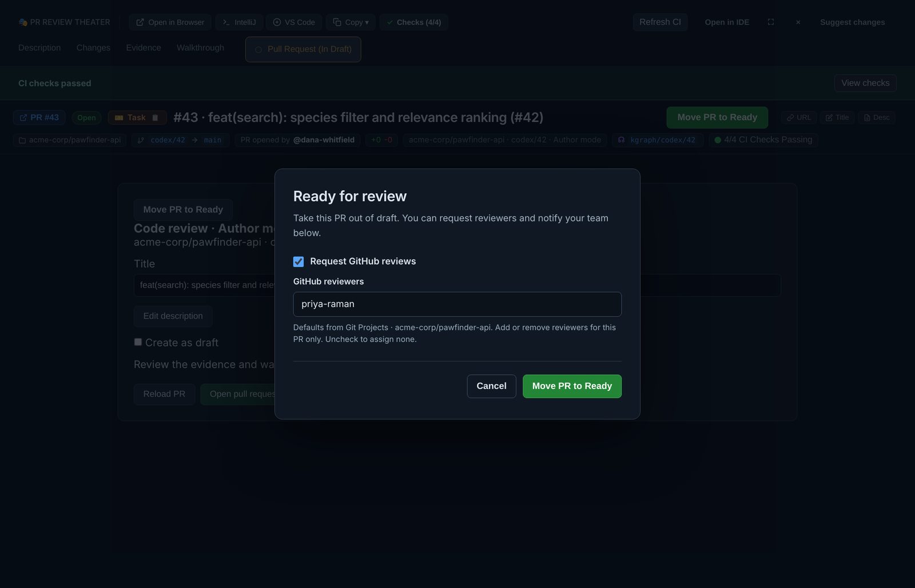Copy the PR URL with the URL button
Screen dimensions: 915x588
(x=799, y=118)
